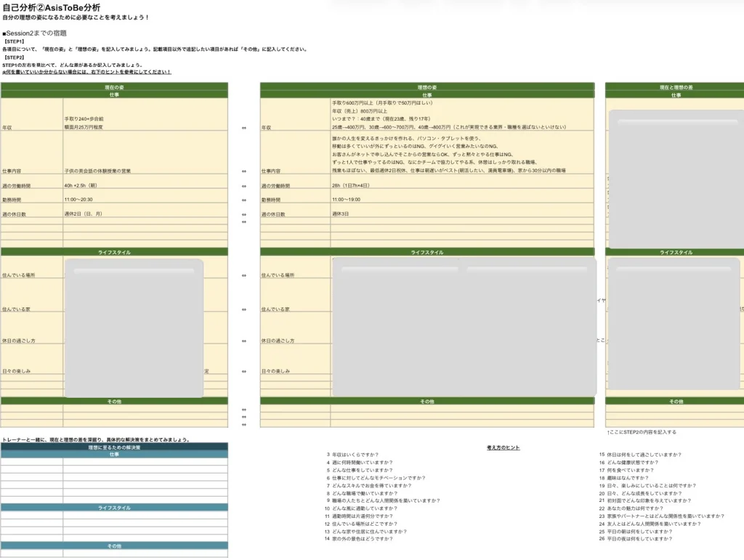Select the ideal 週休3日 cell
The height and width of the screenshot is (560, 744).
pos(341,214)
